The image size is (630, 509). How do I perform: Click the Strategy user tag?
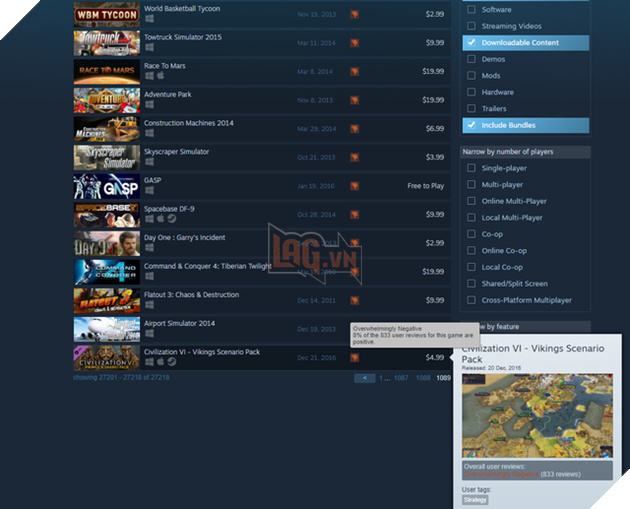point(475,500)
